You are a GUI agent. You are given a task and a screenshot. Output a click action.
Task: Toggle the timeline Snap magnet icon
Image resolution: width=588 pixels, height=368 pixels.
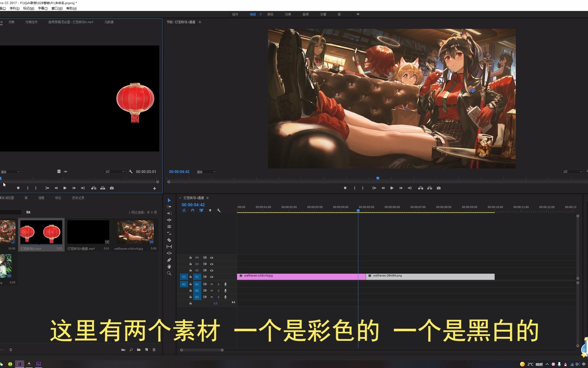(x=193, y=210)
